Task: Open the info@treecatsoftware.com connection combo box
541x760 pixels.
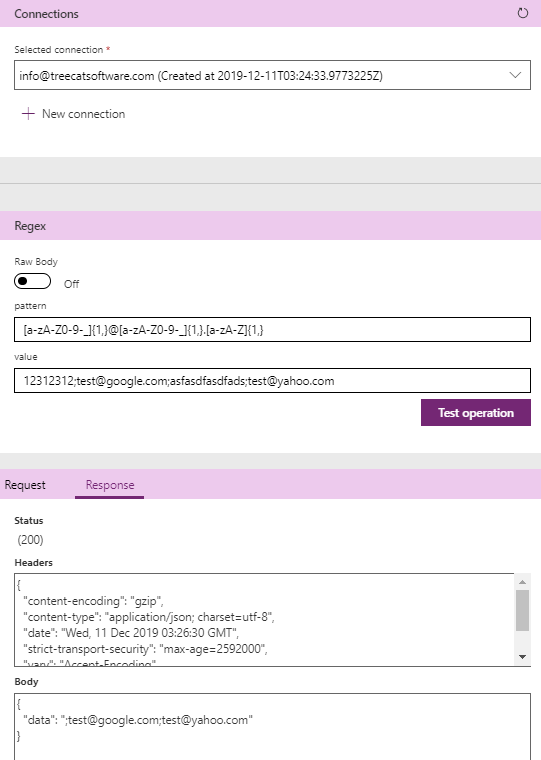Action: coord(272,75)
